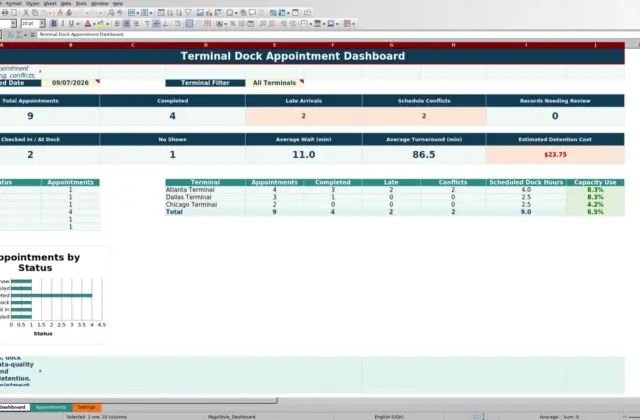Click the Sort Ascending icon
Screen dimensions: 640x420
point(170,13)
